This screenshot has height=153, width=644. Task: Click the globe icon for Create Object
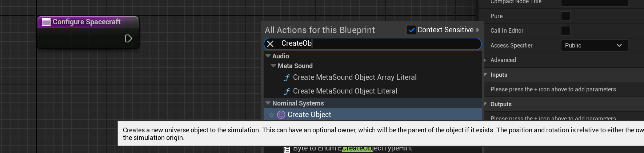coord(281,115)
